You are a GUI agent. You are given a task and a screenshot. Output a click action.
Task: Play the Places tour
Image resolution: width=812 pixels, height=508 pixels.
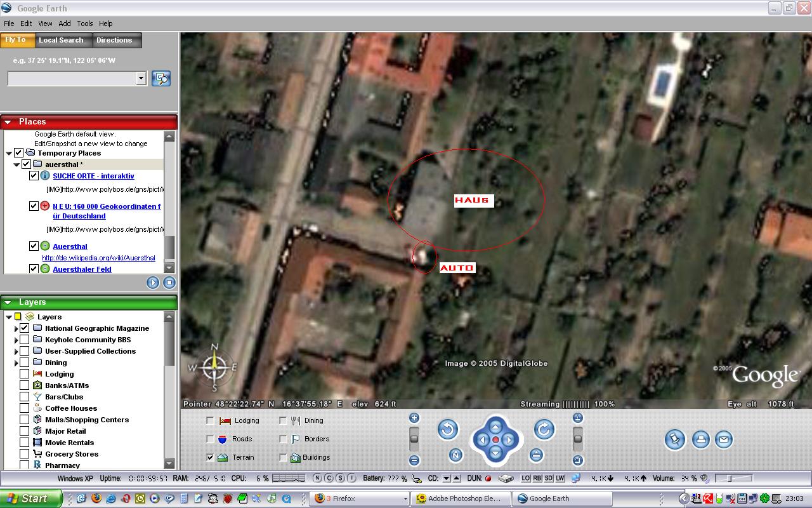pyautogui.click(x=153, y=283)
